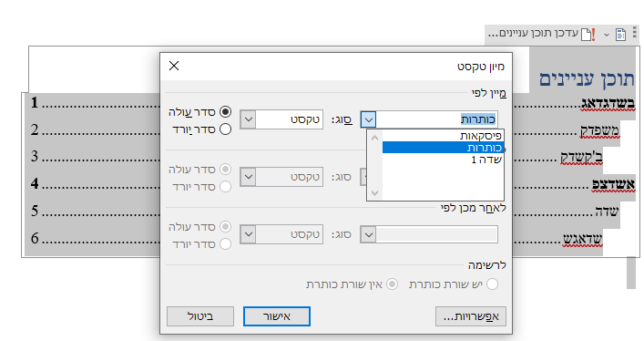The height and width of the screenshot is (341, 644).
Task: Click page number 4 in contents
Action: tap(35, 183)
